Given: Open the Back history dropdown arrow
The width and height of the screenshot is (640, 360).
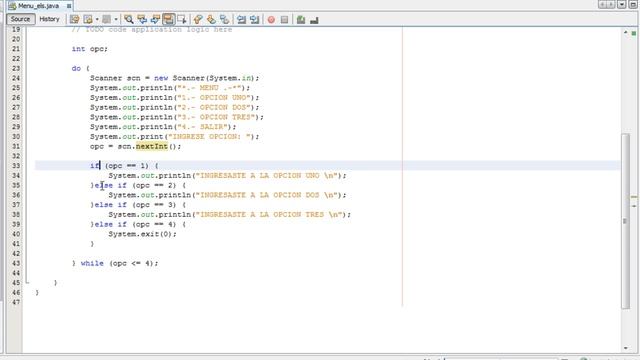Looking at the screenshot, I should click(97, 19).
